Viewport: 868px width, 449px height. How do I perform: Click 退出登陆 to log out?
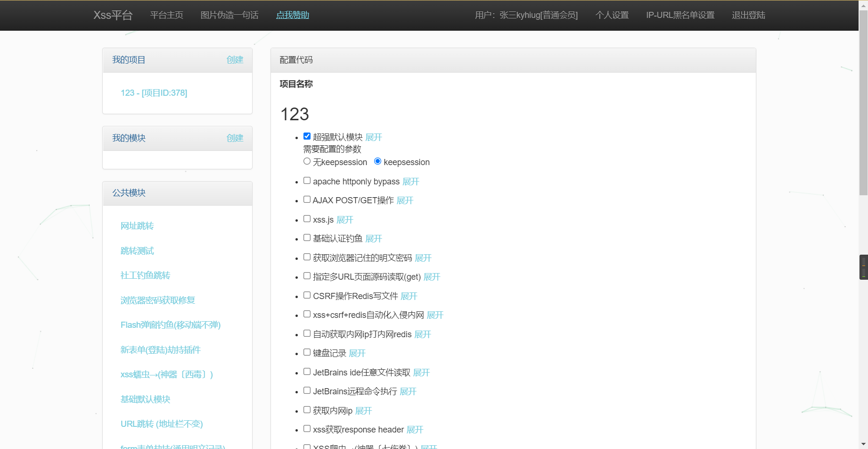(x=748, y=15)
